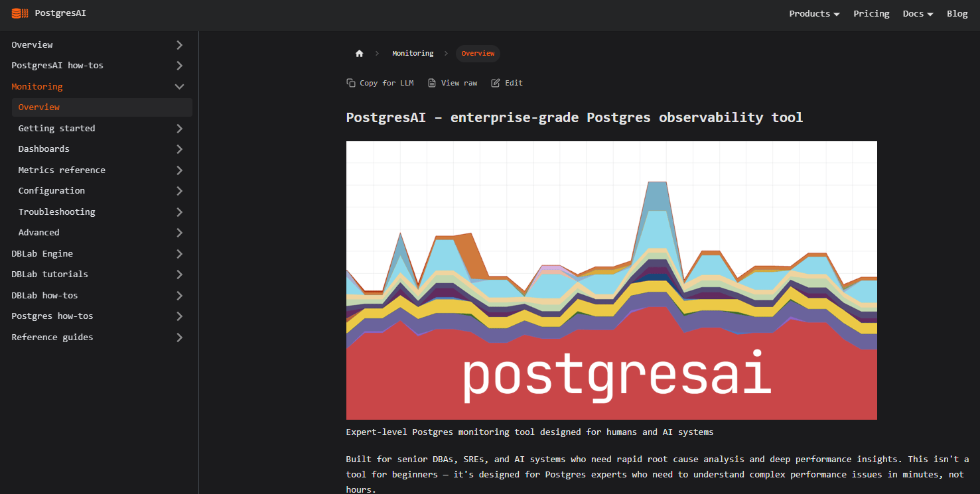Open DBLab Engine sidebar item
980x494 pixels.
(x=42, y=254)
